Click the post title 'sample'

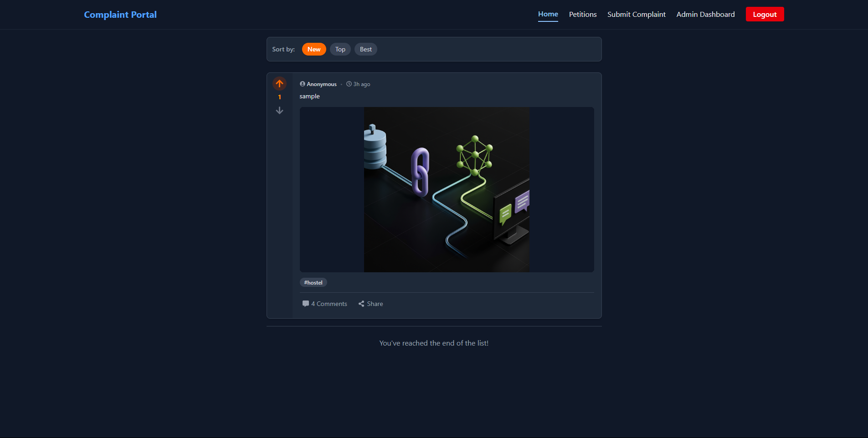coord(309,96)
